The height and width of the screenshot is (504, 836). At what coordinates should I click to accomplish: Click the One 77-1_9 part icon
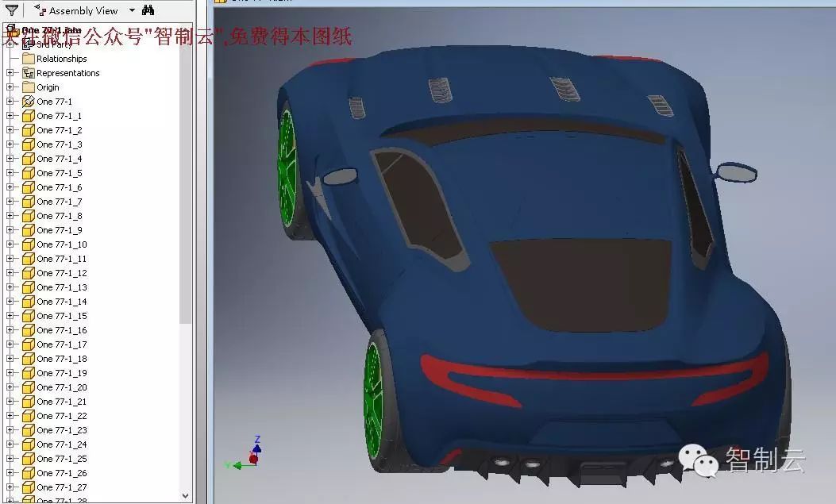pyautogui.click(x=29, y=230)
